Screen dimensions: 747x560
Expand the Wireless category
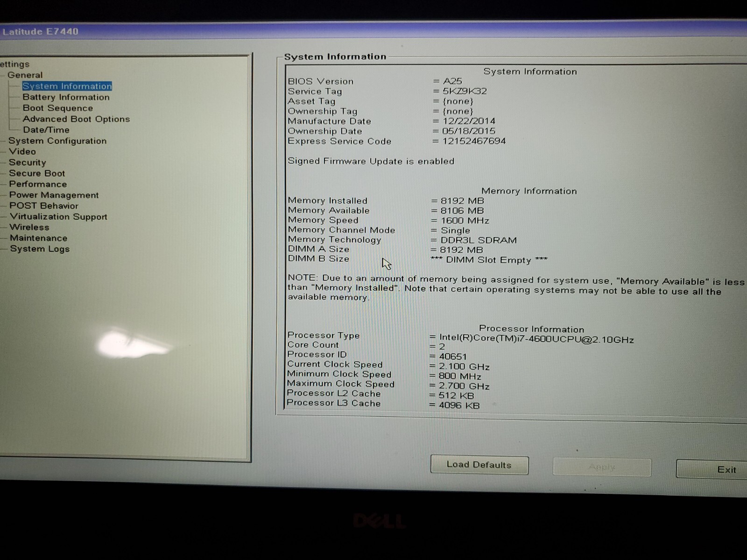click(29, 227)
